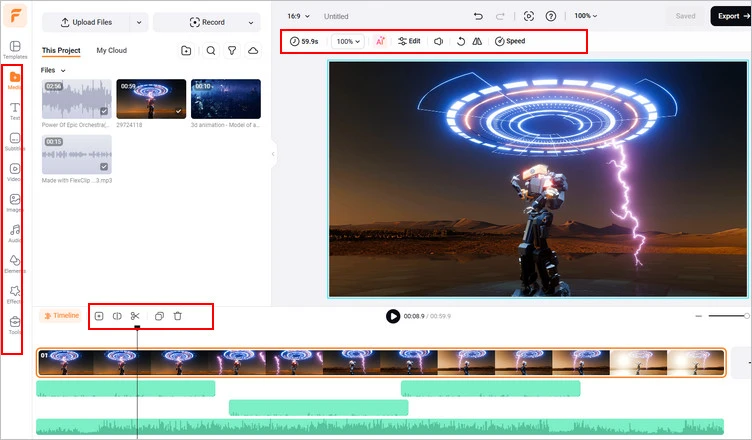This screenshot has width=752, height=440.
Task: Collapse the media panel with side arrow
Action: [273, 154]
